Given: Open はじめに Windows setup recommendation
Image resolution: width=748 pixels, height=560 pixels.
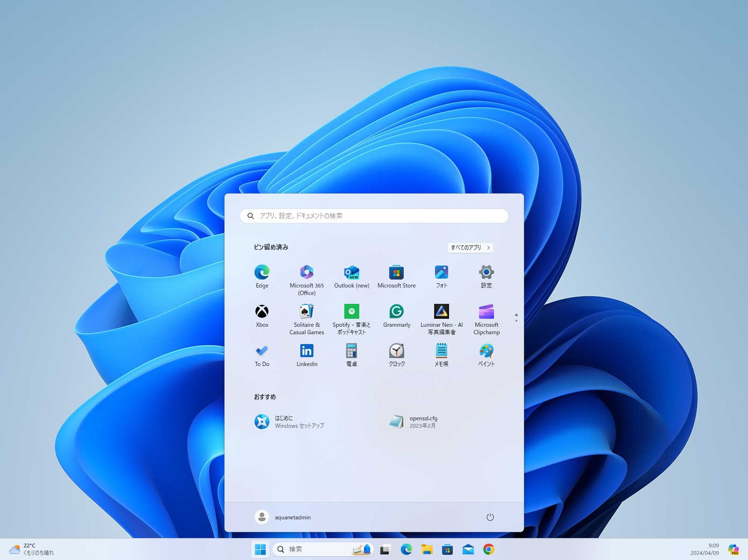Looking at the screenshot, I should pos(289,422).
